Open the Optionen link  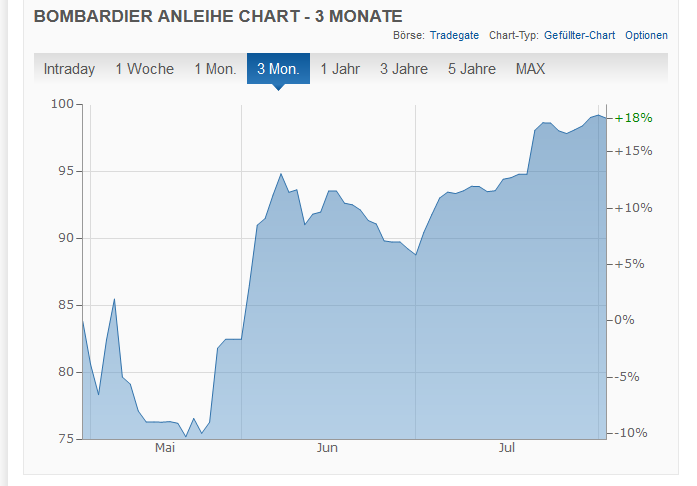pos(646,35)
